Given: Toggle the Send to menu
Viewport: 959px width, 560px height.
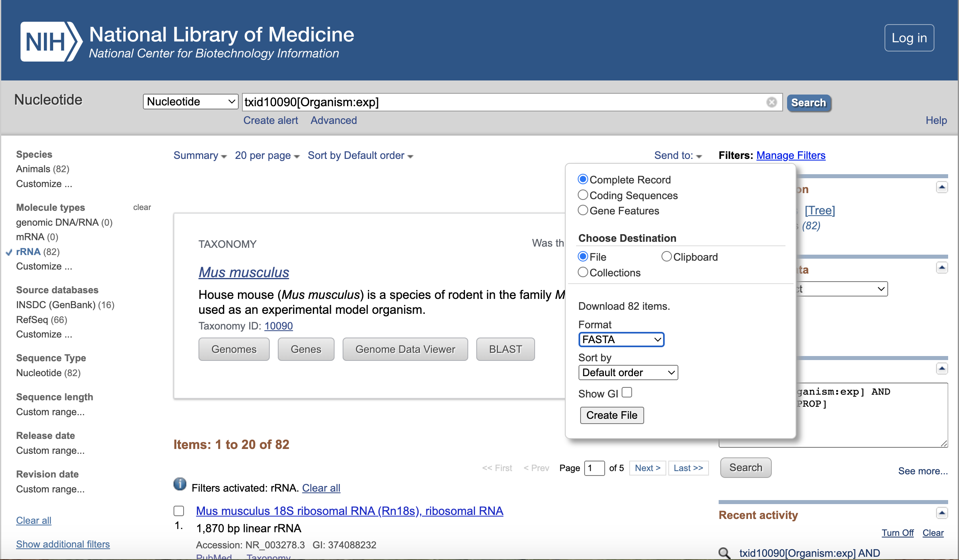Looking at the screenshot, I should coord(678,155).
